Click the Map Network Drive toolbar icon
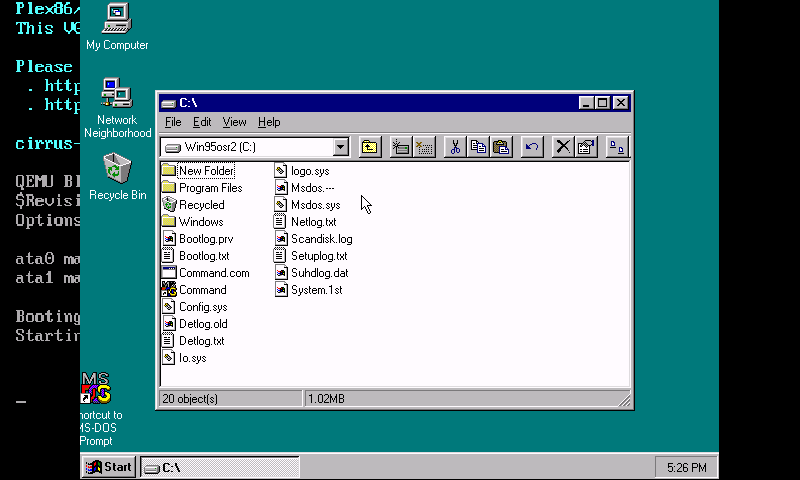The image size is (800, 480). tap(401, 147)
